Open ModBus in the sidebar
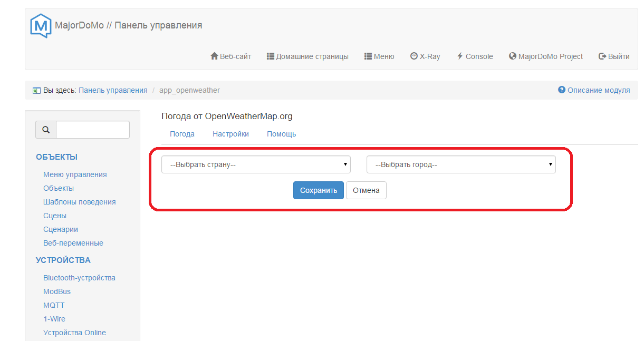The image size is (644, 341). click(57, 291)
